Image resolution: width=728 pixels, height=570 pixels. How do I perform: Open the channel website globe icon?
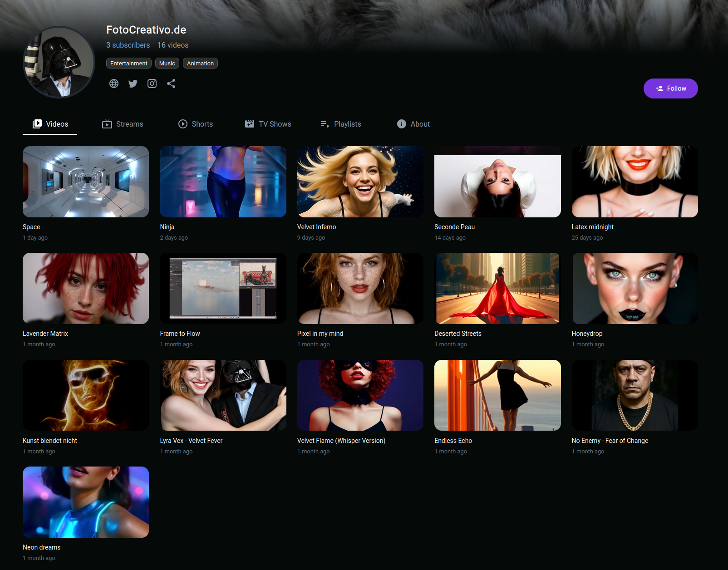point(114,84)
